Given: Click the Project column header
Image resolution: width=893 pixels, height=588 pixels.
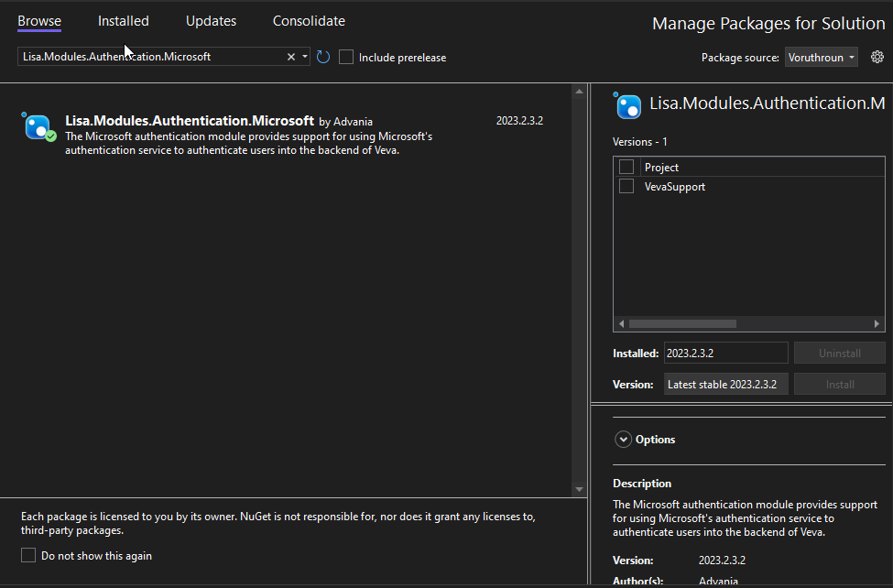Looking at the screenshot, I should pyautogui.click(x=662, y=168).
